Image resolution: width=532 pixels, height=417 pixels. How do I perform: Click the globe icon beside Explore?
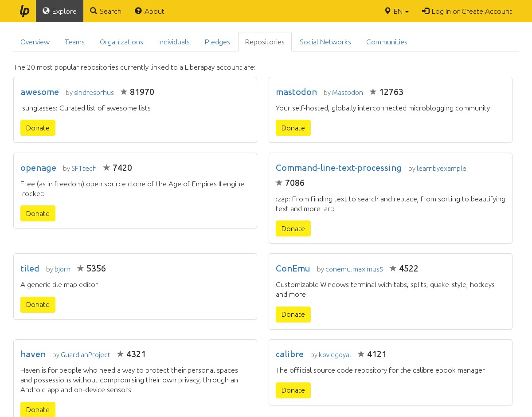47,11
